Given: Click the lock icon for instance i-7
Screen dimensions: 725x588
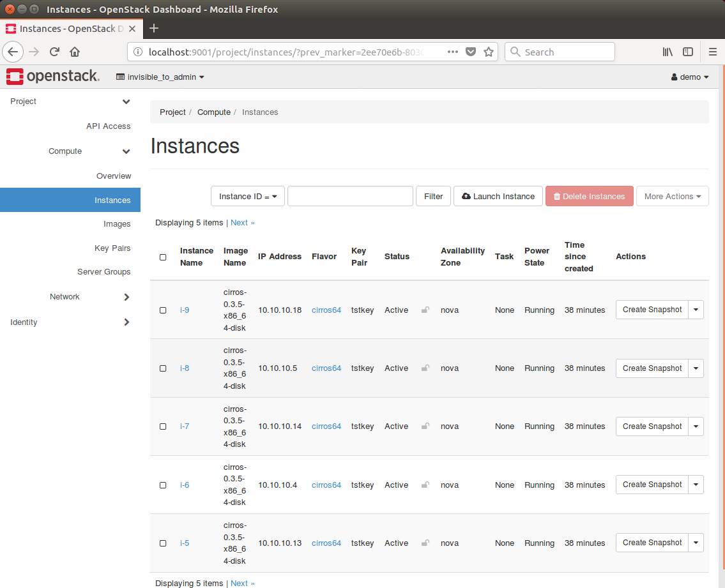Looking at the screenshot, I should pos(425,426).
